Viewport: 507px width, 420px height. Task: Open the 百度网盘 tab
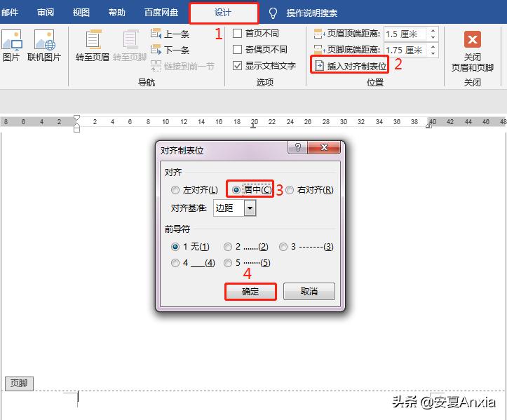[161, 13]
